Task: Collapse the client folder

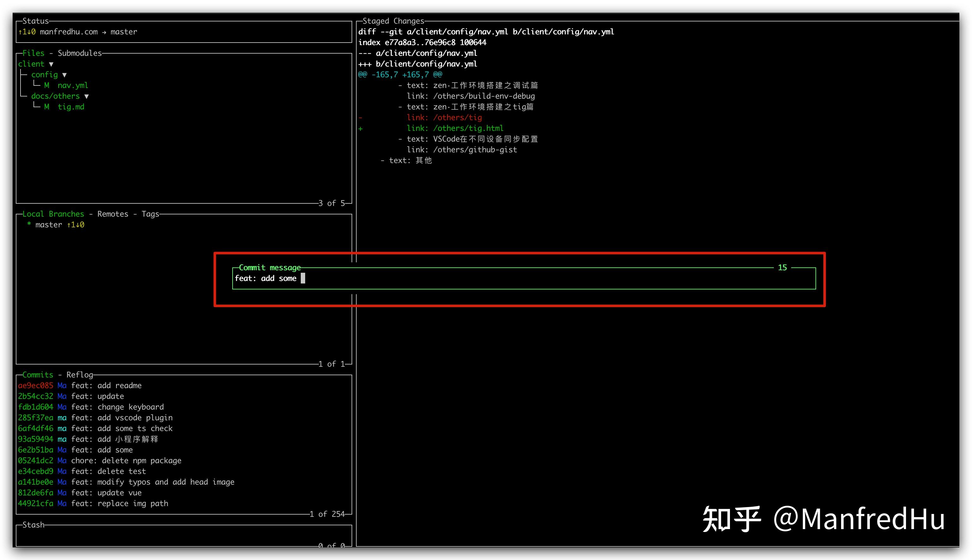Action: pyautogui.click(x=51, y=64)
